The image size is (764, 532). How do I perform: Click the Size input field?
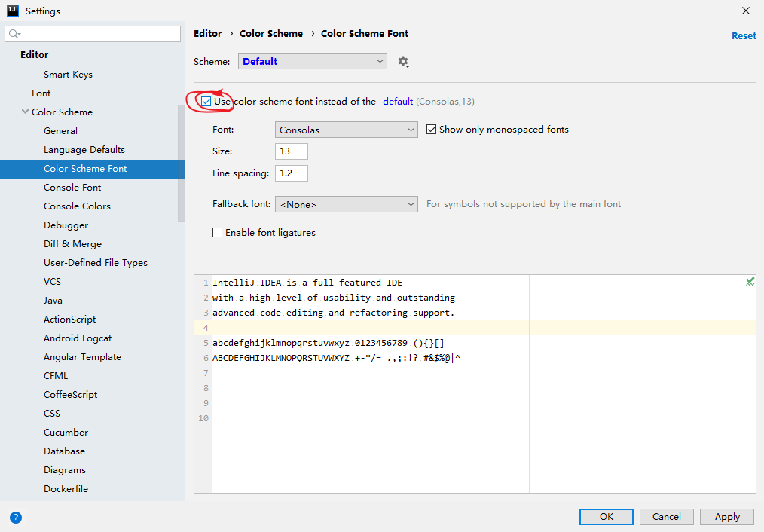tap(292, 151)
